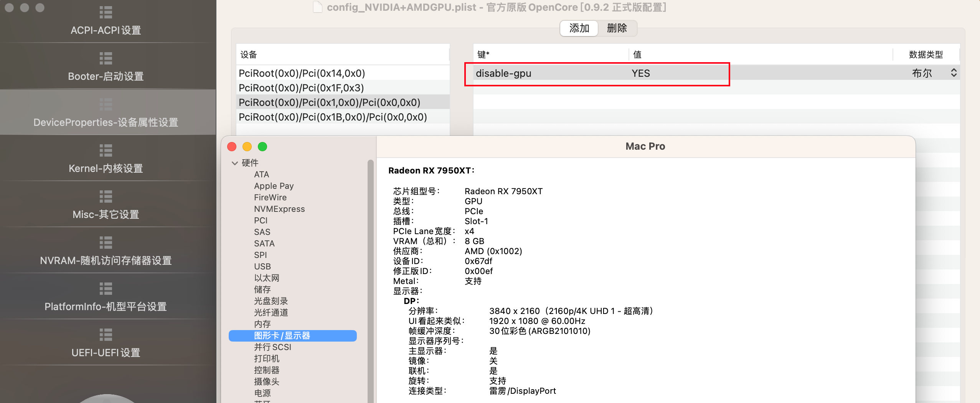
Task: Select 电源 in hardware list
Action: point(262,393)
